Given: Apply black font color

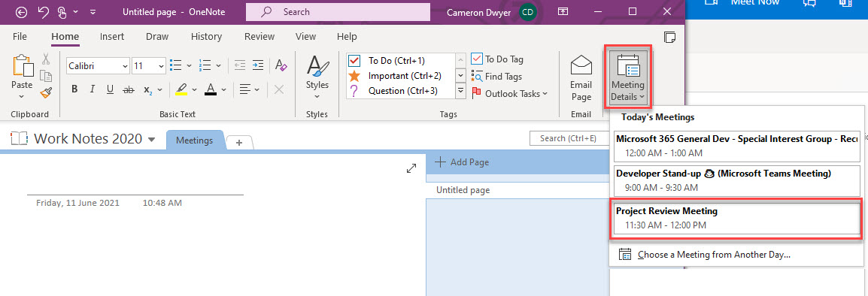Looking at the screenshot, I should tap(211, 89).
